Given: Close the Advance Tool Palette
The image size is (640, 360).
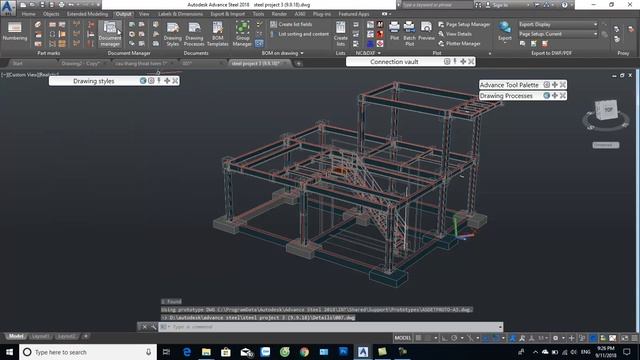Looking at the screenshot, I should [563, 84].
